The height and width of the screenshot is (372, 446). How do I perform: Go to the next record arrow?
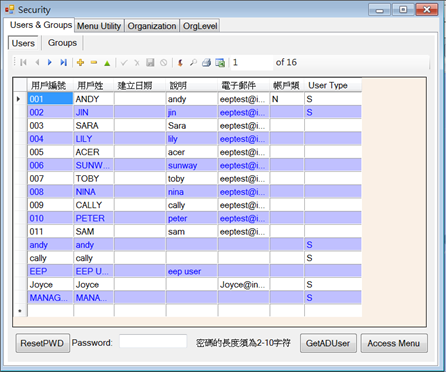50,62
